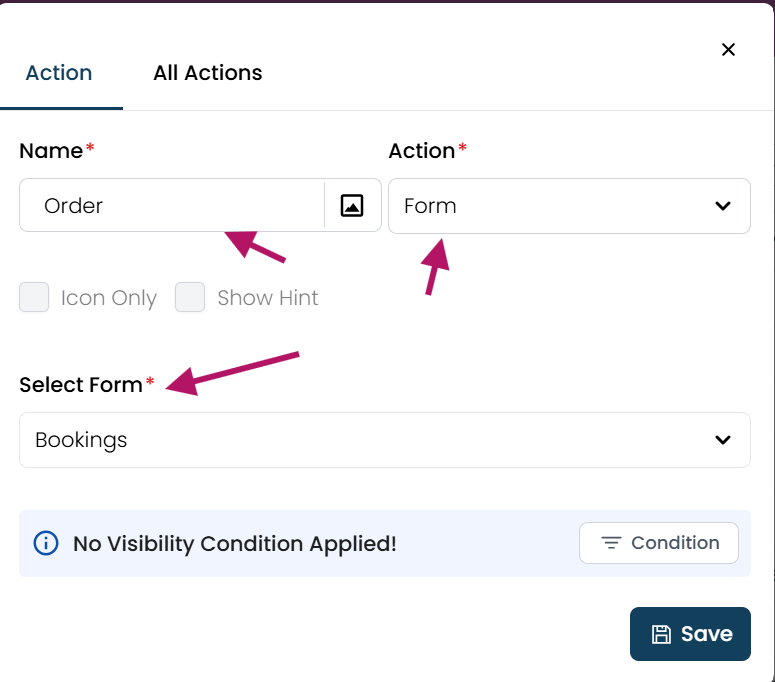
Task: Click the Show Hint label text
Action: click(267, 298)
